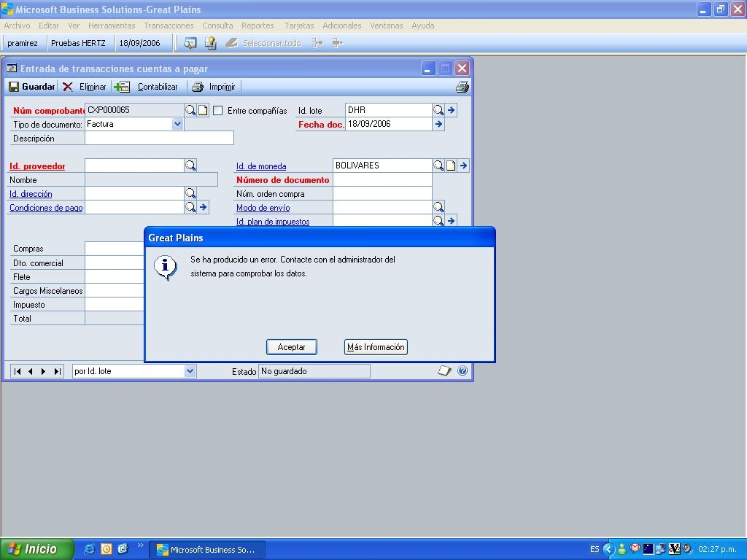Open Internet Explorer from the quick launch

click(x=89, y=549)
